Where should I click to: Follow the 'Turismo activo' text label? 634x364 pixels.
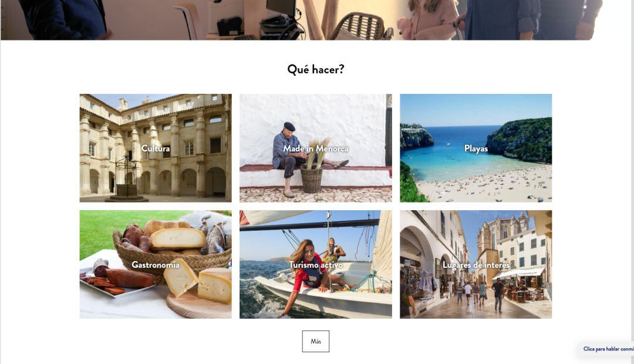point(316,265)
